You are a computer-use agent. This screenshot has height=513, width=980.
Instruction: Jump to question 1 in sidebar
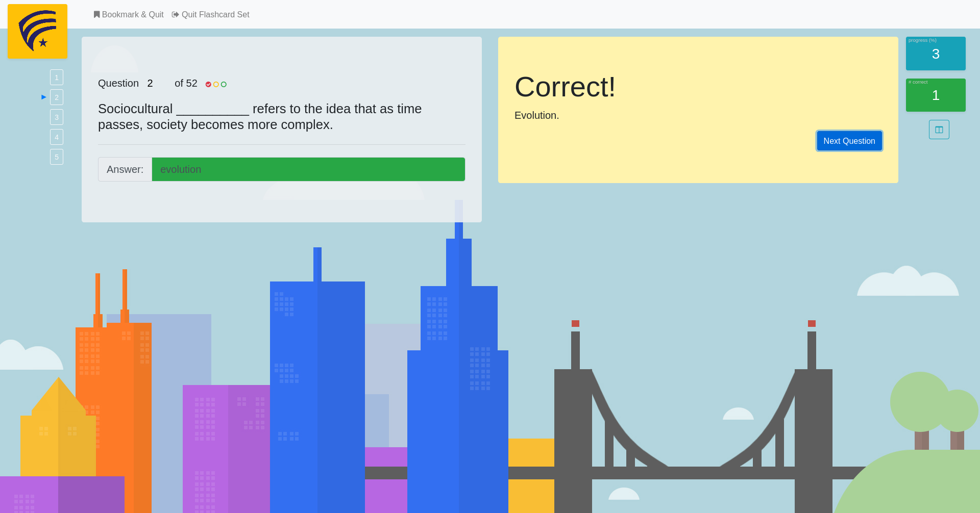(x=57, y=78)
